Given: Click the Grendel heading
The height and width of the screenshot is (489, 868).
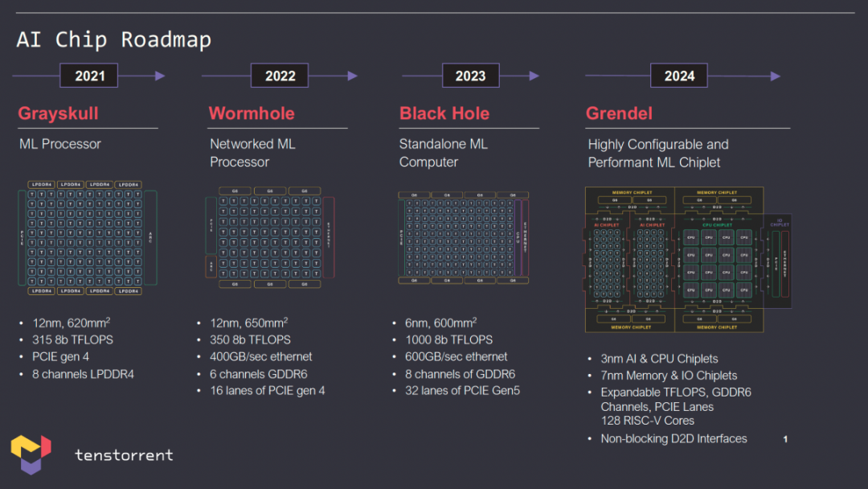Looking at the screenshot, I should pos(619,113).
